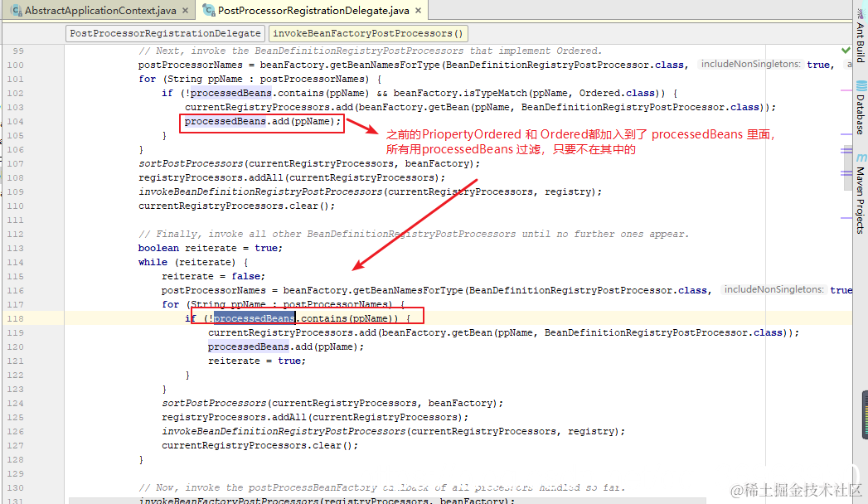The image size is (868, 504).
Task: Click registryProcessors.addAll call on line 108
Action: (292, 177)
